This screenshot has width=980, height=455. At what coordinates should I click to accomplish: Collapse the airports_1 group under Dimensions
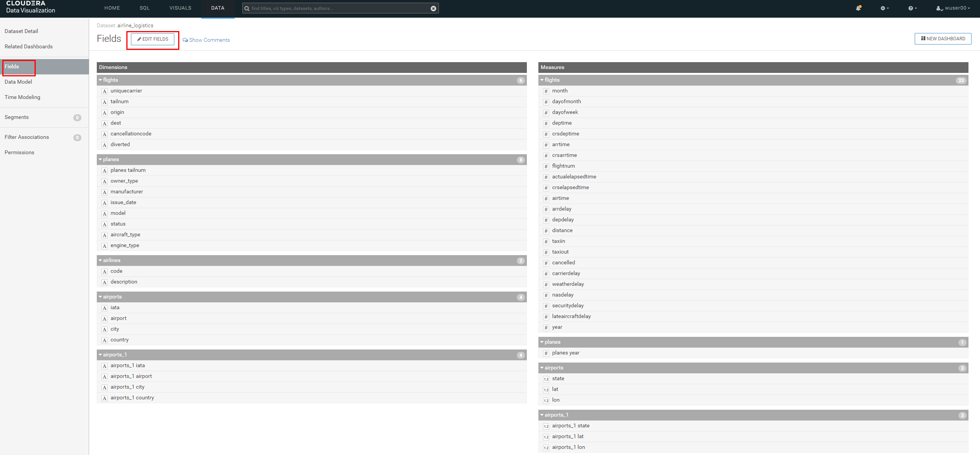coord(101,355)
